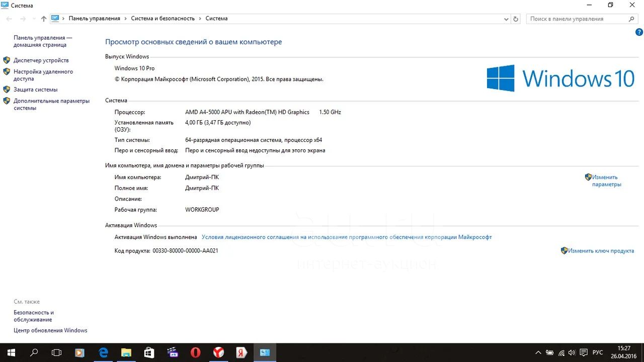Open Microsoft license terms link

coord(347,237)
